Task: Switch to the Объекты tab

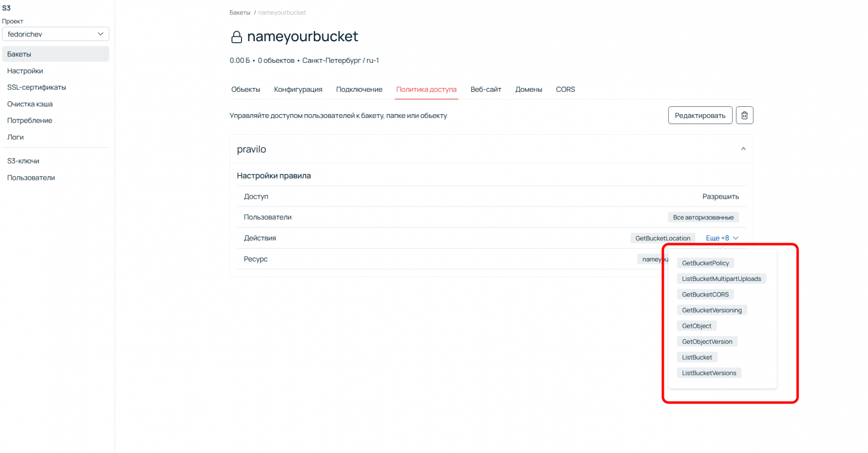Action: (245, 89)
